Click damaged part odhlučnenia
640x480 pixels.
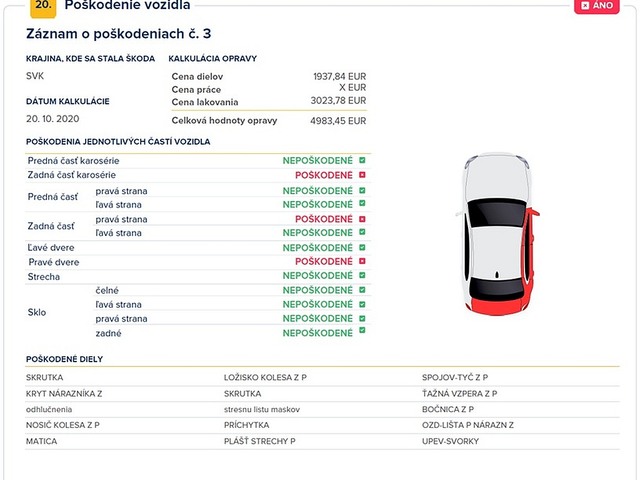[x=49, y=409]
